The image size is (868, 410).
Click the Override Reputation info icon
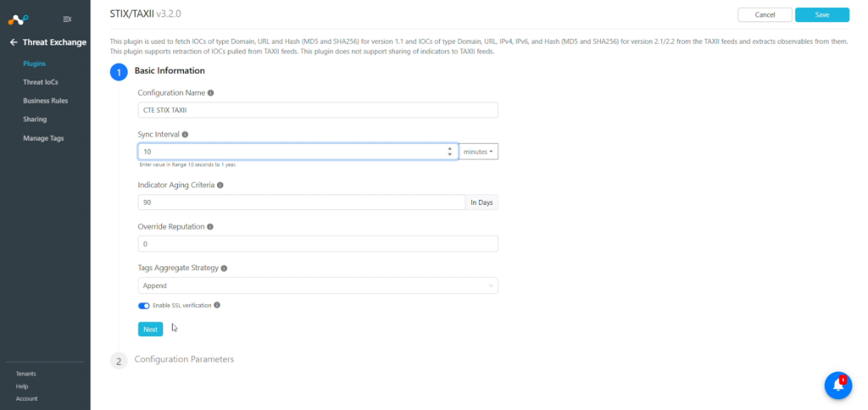(x=210, y=227)
